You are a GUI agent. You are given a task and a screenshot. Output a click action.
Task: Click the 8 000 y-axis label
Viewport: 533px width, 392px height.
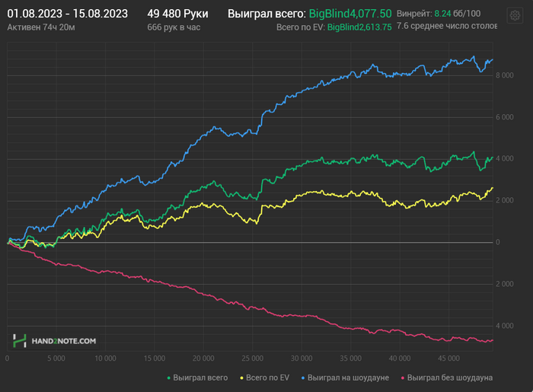[504, 75]
